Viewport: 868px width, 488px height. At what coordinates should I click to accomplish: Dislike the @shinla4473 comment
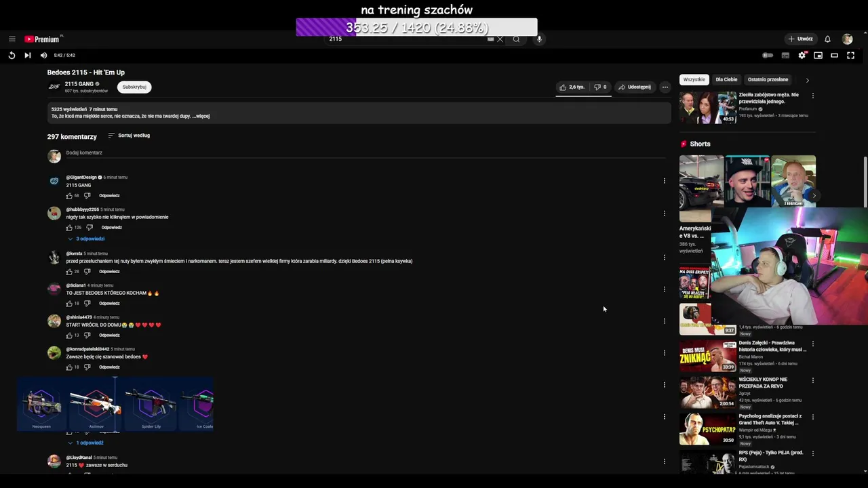click(87, 335)
